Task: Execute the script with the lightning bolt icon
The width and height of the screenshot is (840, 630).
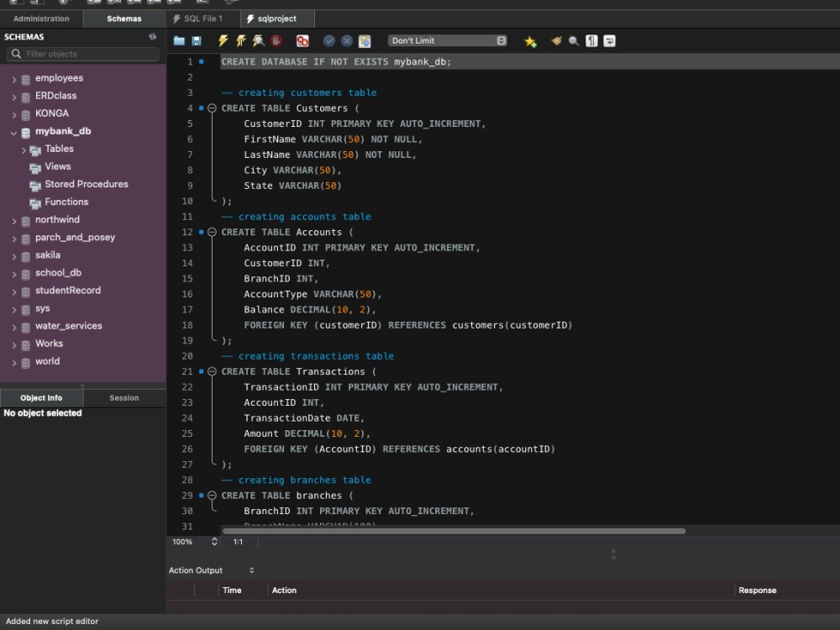Action: click(223, 40)
